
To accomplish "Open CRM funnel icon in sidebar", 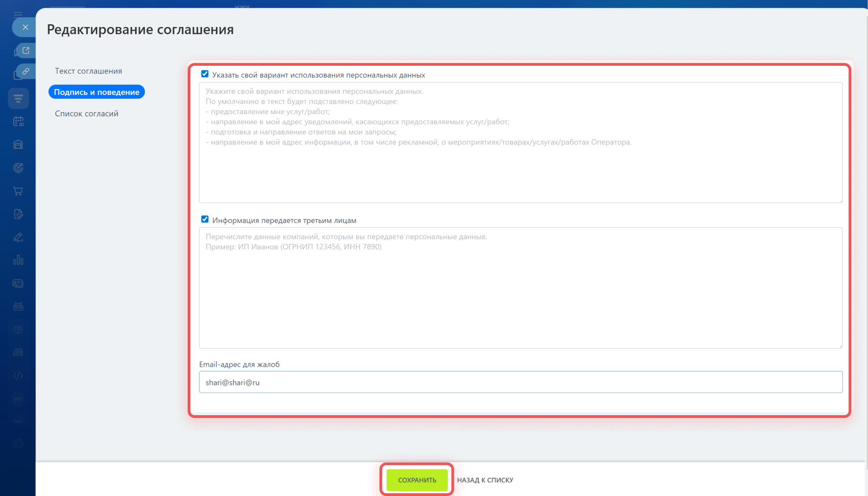I will coord(18,98).
